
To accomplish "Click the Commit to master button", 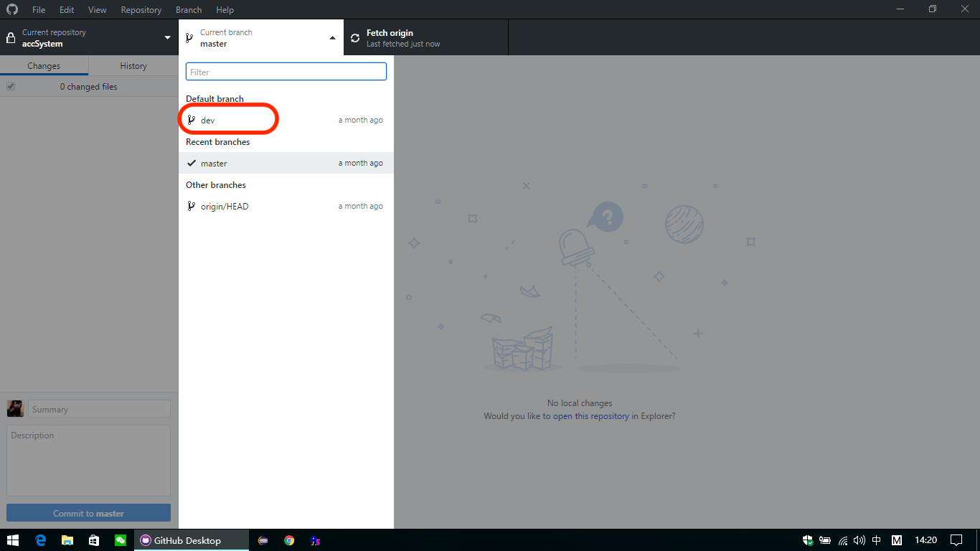I will 89,513.
